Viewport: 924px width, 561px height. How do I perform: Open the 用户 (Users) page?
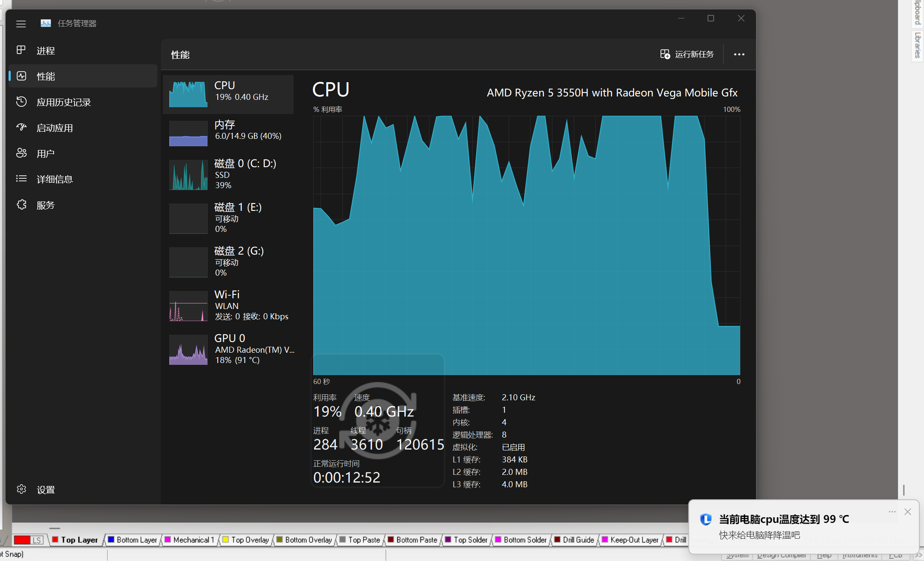(x=83, y=153)
